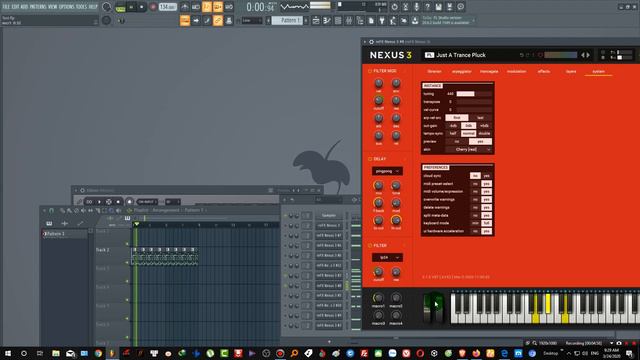Set ui hardware acceleration to no
This screenshot has height=360, width=640.
(x=475, y=231)
